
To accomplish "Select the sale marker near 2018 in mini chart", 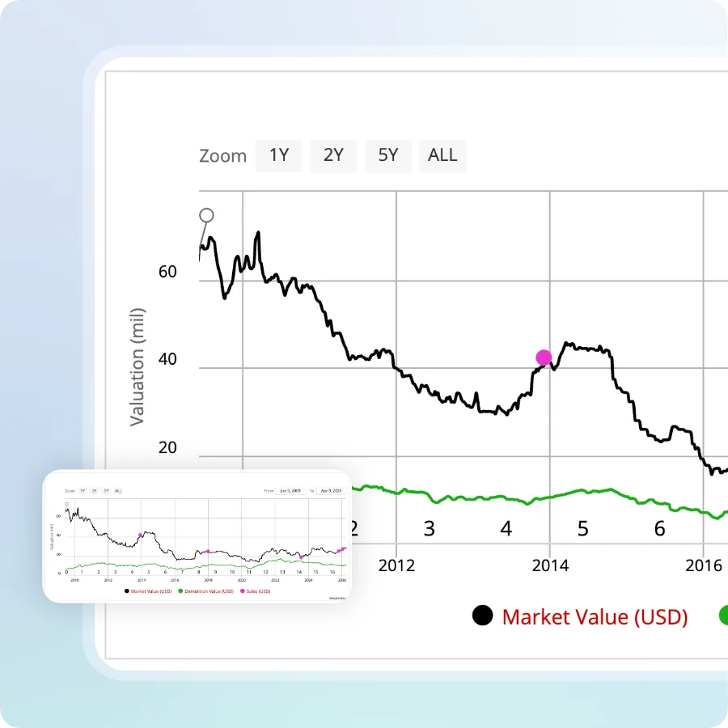I will tap(209, 550).
